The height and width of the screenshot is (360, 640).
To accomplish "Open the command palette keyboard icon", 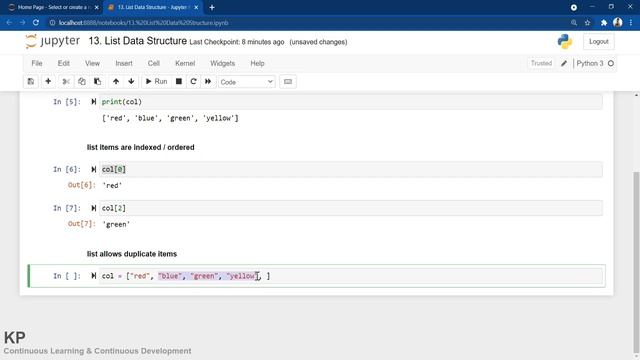I will (x=288, y=82).
